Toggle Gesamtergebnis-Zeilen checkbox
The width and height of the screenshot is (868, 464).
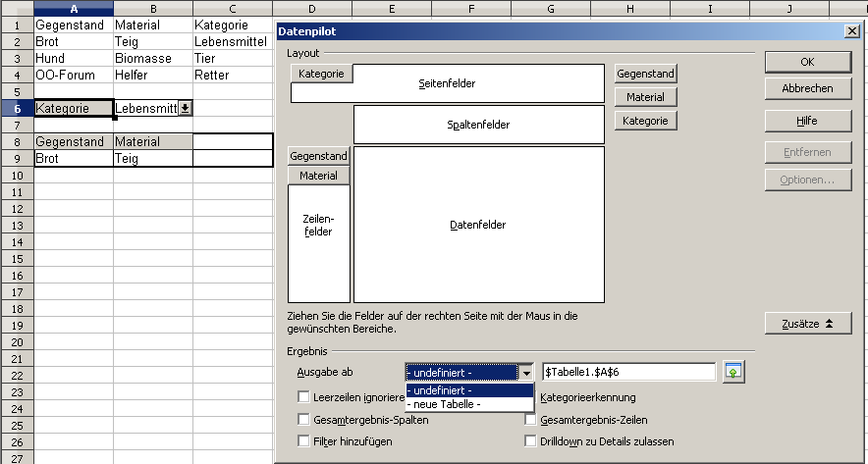pos(531,420)
